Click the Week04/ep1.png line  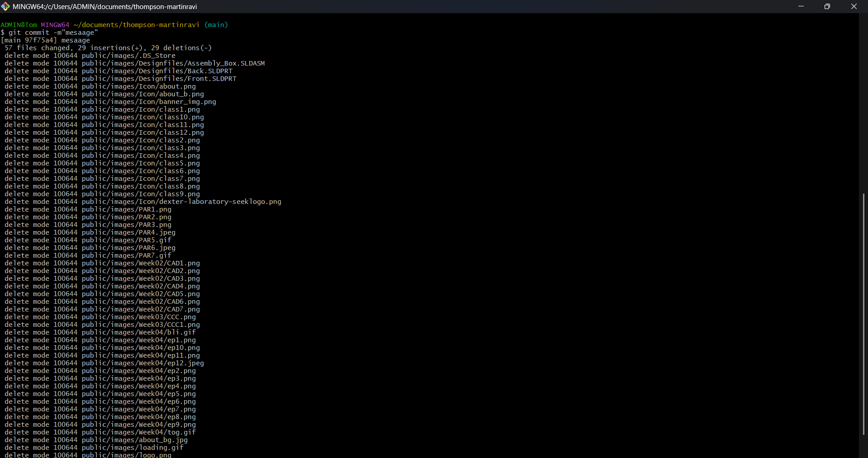click(x=100, y=340)
